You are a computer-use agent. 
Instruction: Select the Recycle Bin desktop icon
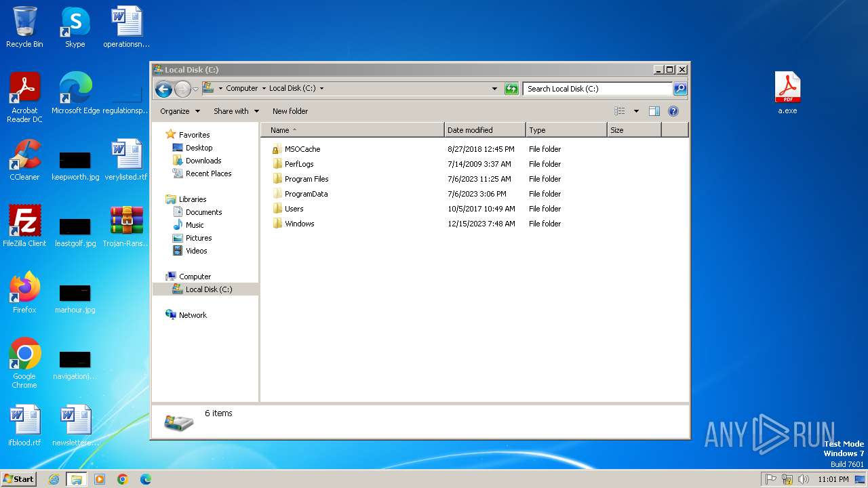pyautogui.click(x=24, y=27)
